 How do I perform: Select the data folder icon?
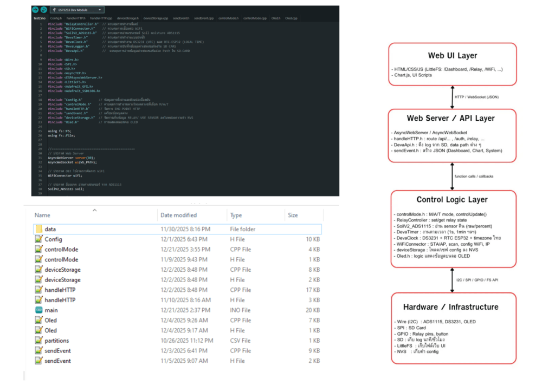click(x=38, y=229)
